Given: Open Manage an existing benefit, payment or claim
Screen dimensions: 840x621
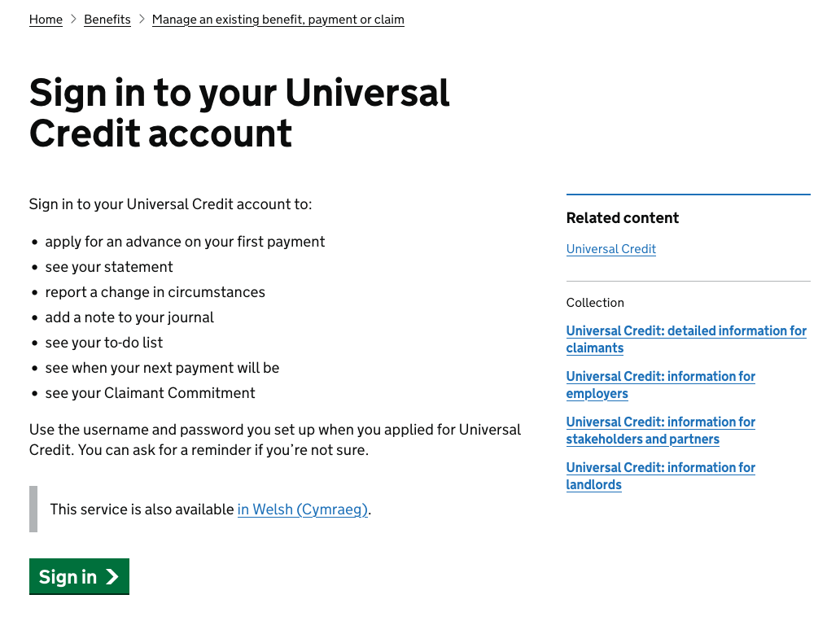Looking at the screenshot, I should pos(278,19).
